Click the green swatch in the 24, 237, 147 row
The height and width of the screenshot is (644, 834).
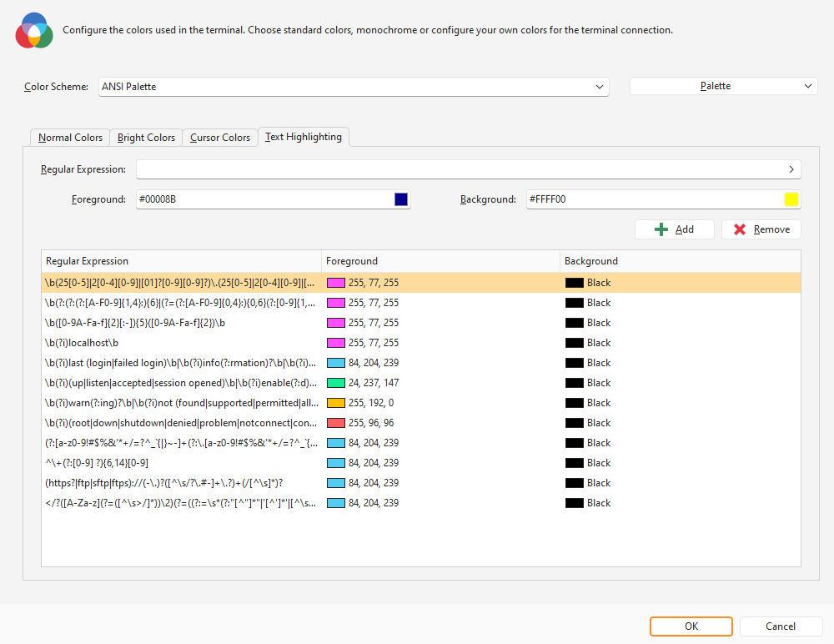click(x=335, y=383)
